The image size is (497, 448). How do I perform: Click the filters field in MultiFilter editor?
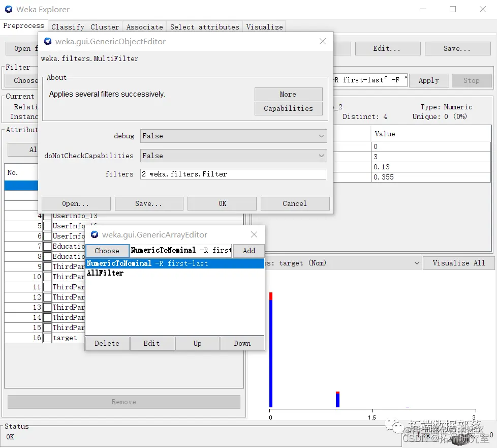click(233, 174)
